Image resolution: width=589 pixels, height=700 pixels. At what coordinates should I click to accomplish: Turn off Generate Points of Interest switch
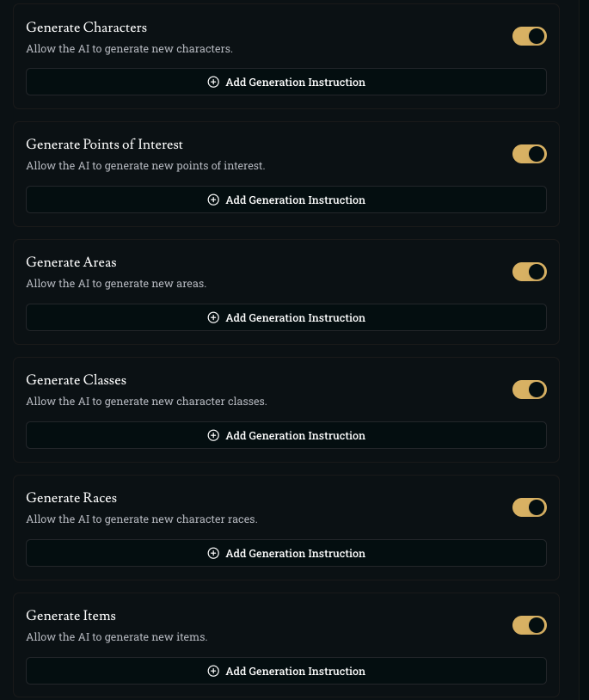coord(529,154)
